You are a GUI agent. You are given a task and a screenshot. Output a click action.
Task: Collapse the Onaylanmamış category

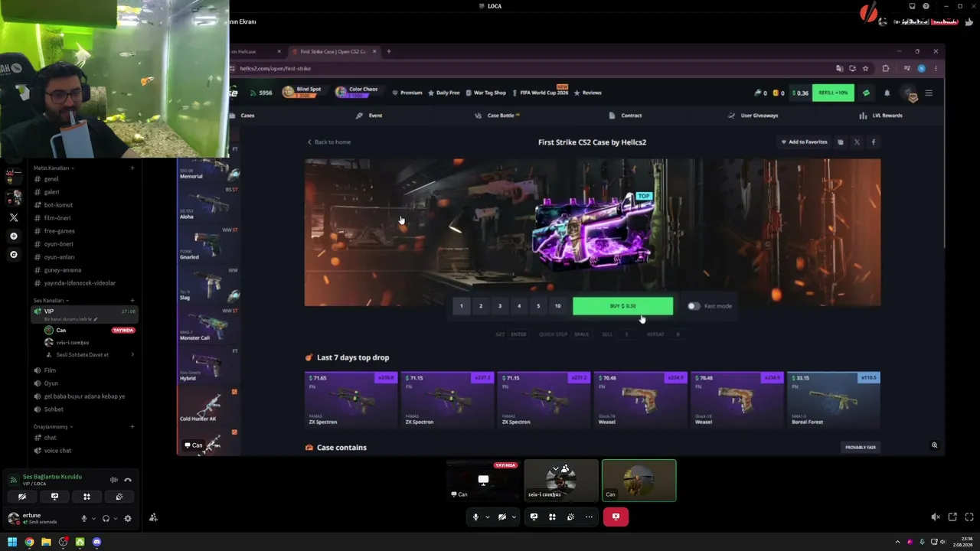click(x=53, y=426)
